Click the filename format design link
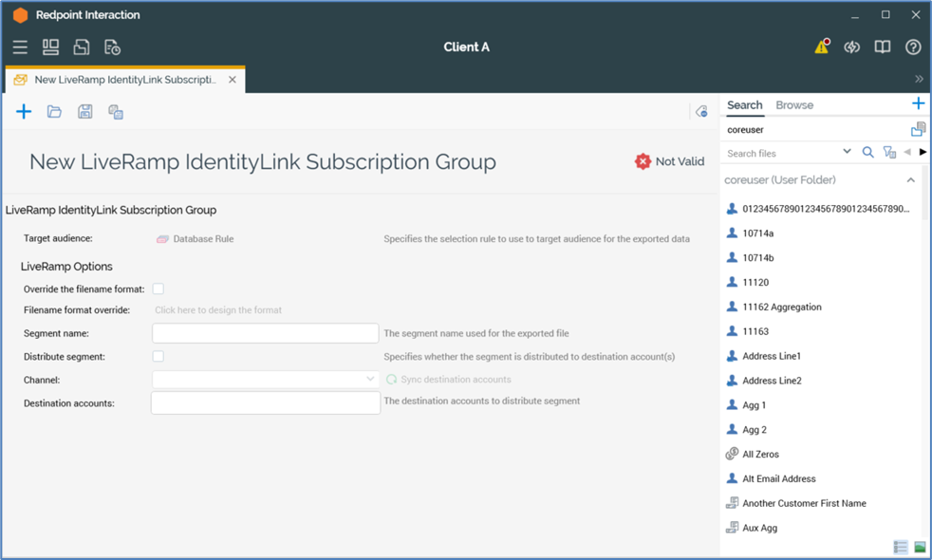 pos(218,310)
